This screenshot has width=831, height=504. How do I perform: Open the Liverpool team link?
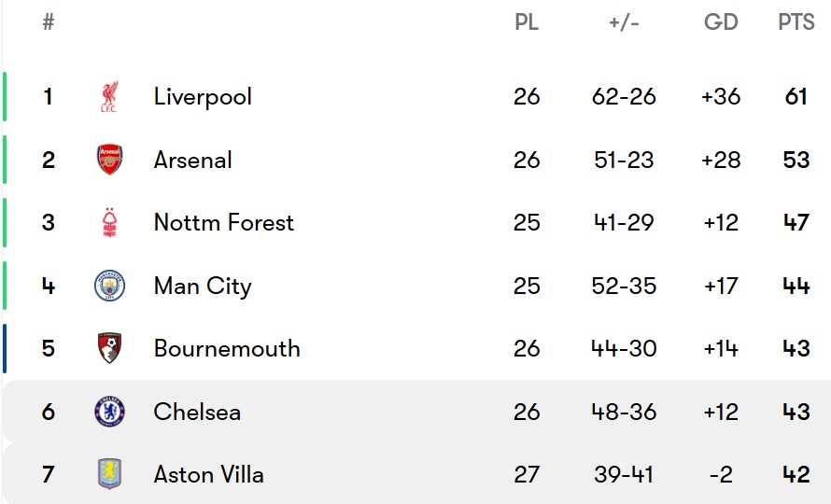click(203, 97)
